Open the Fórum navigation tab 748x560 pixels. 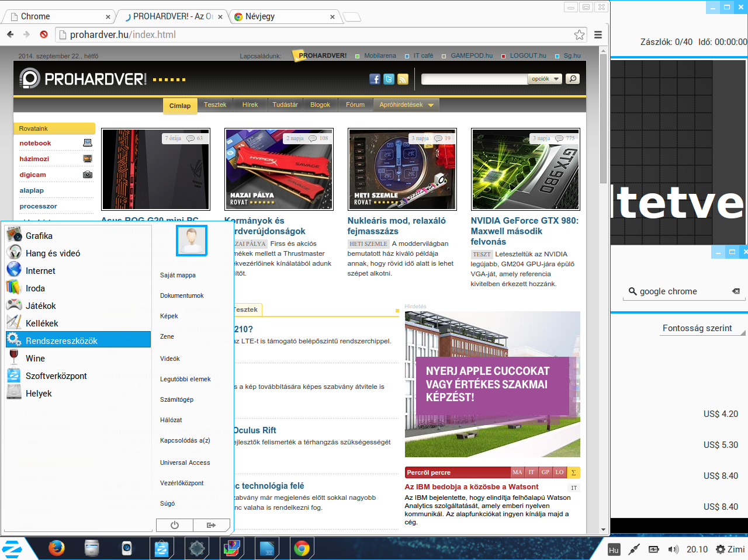pos(355,105)
